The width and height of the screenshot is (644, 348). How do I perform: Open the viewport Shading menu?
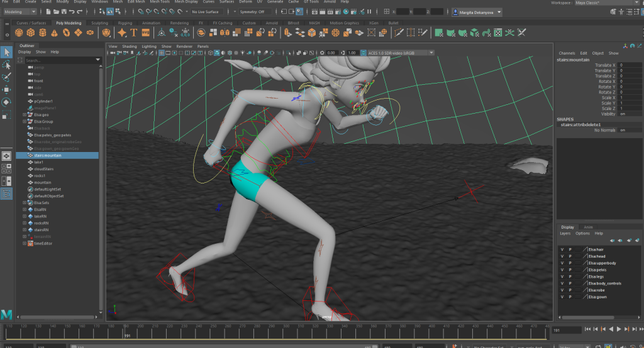[130, 46]
